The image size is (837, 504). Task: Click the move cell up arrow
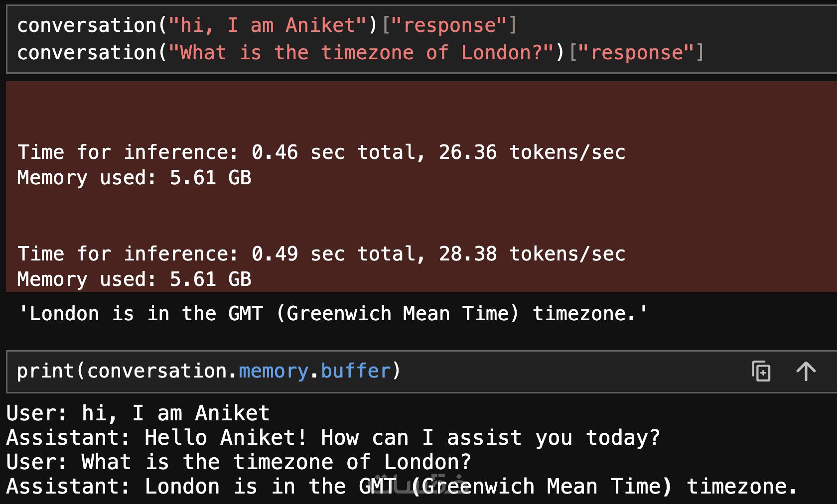pos(806,371)
